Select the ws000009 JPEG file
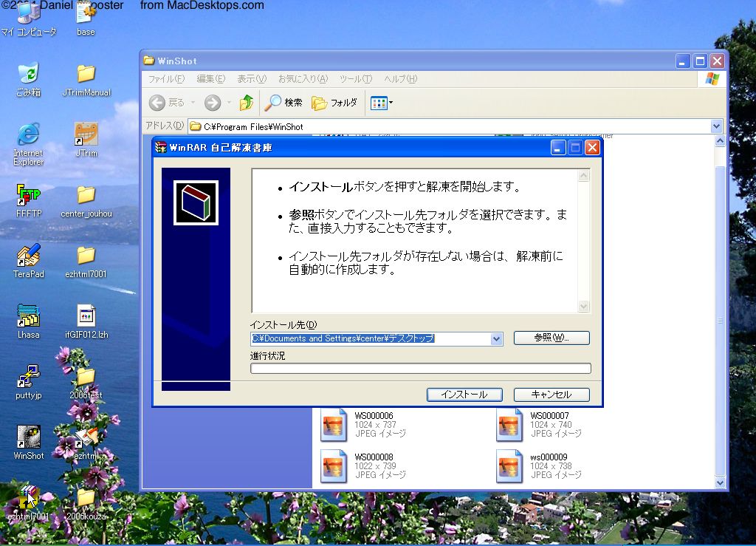This screenshot has width=756, height=546. (x=539, y=466)
